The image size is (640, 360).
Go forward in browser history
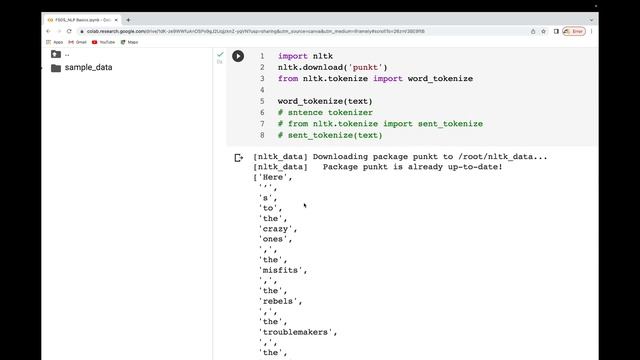click(x=59, y=31)
